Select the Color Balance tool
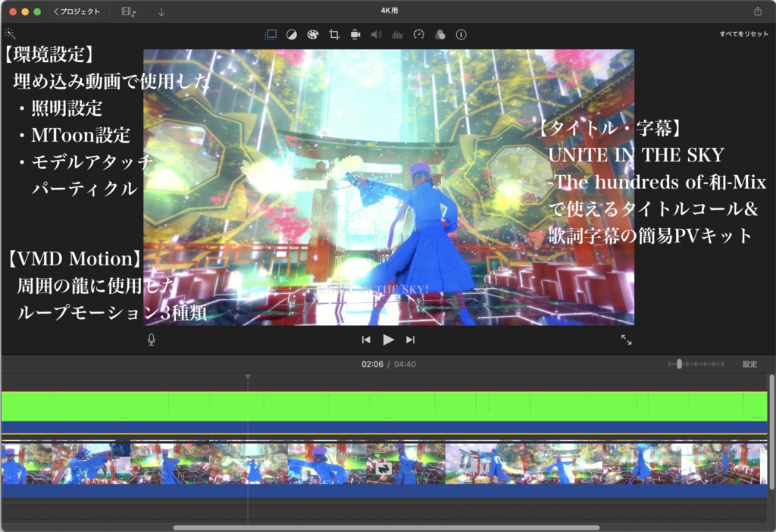 tap(292, 34)
